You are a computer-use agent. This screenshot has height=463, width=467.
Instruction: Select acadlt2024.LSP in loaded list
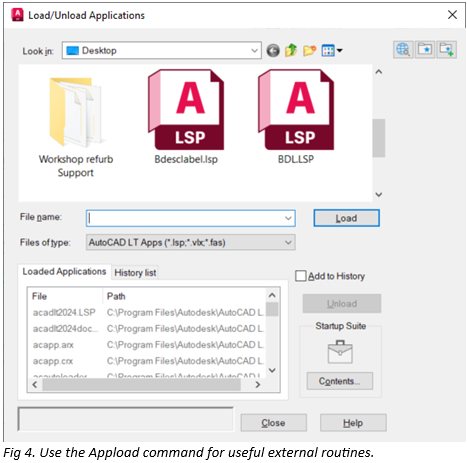tap(147, 313)
